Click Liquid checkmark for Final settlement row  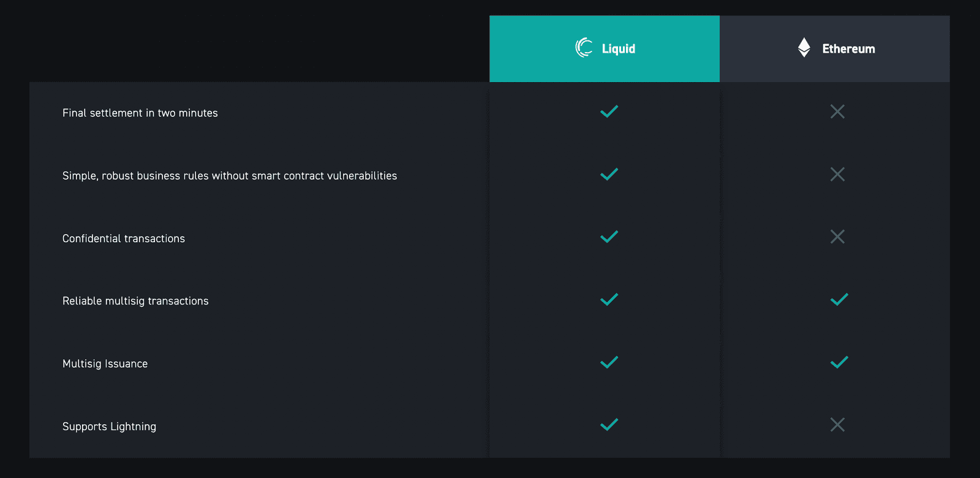[609, 112]
